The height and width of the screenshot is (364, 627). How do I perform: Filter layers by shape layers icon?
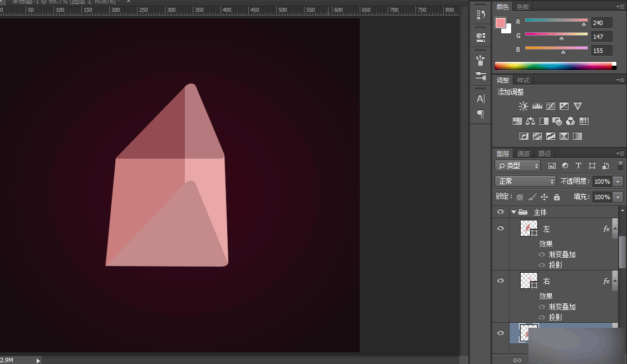coord(592,165)
